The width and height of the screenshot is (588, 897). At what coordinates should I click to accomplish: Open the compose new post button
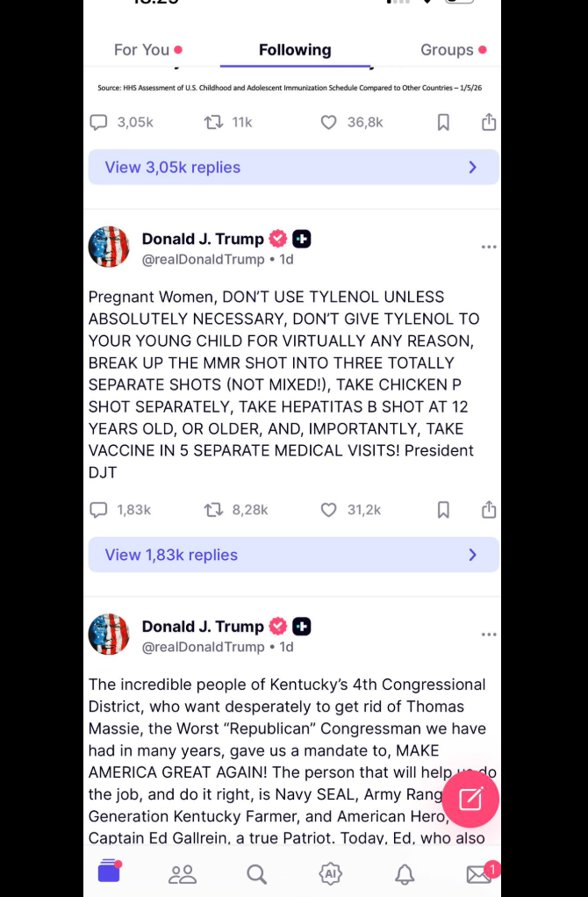(470, 800)
